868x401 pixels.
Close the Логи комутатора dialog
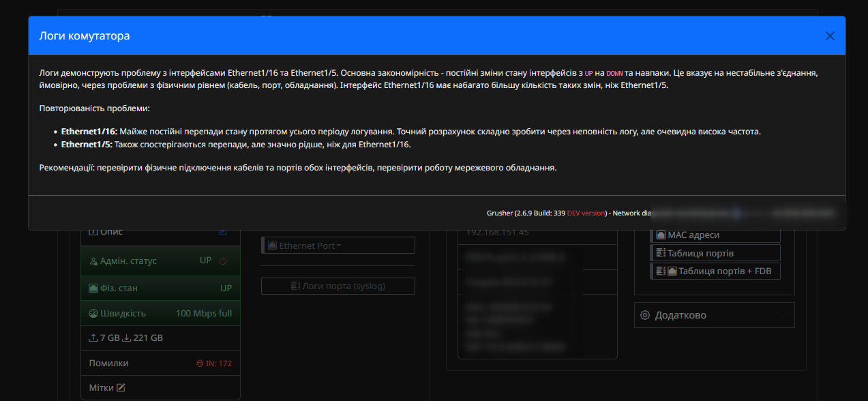[830, 36]
